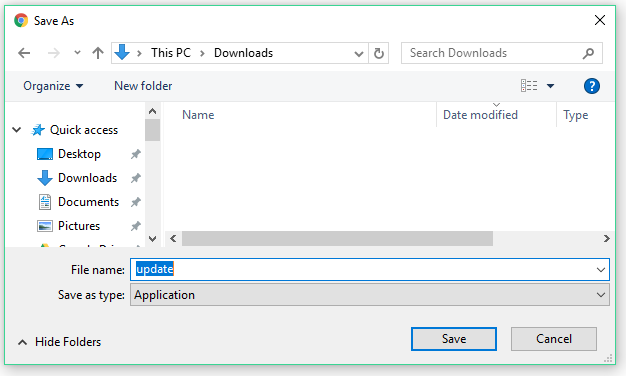Click file list scroll right arrow
Image resolution: width=626 pixels, height=376 pixels.
pyautogui.click(x=606, y=239)
